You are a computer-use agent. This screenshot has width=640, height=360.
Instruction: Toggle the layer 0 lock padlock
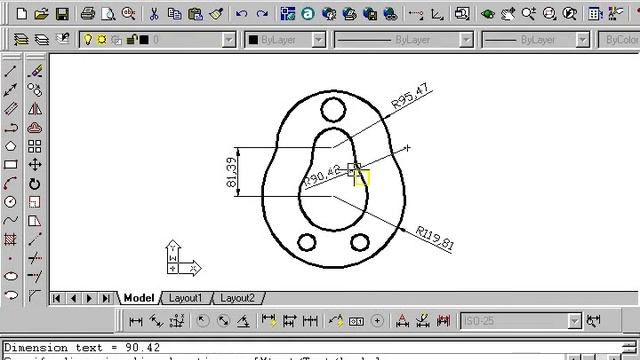point(131,40)
